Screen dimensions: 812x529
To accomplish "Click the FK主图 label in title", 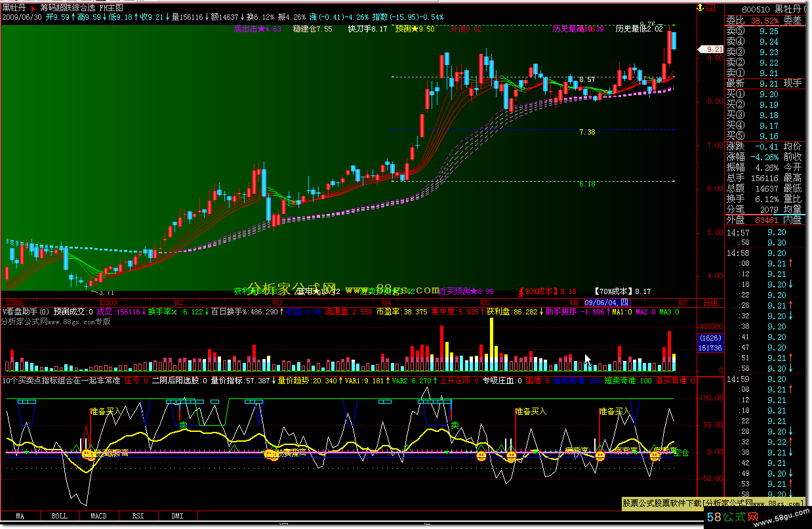I will [111, 7].
